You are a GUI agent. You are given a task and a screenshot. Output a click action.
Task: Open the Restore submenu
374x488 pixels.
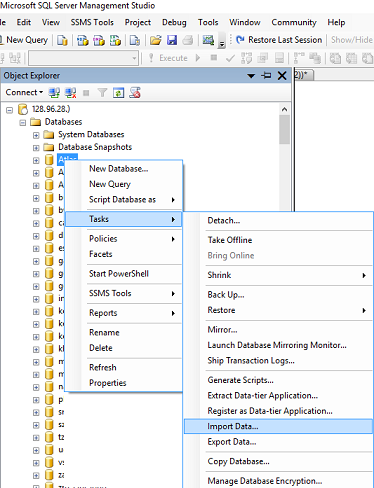[278, 310]
